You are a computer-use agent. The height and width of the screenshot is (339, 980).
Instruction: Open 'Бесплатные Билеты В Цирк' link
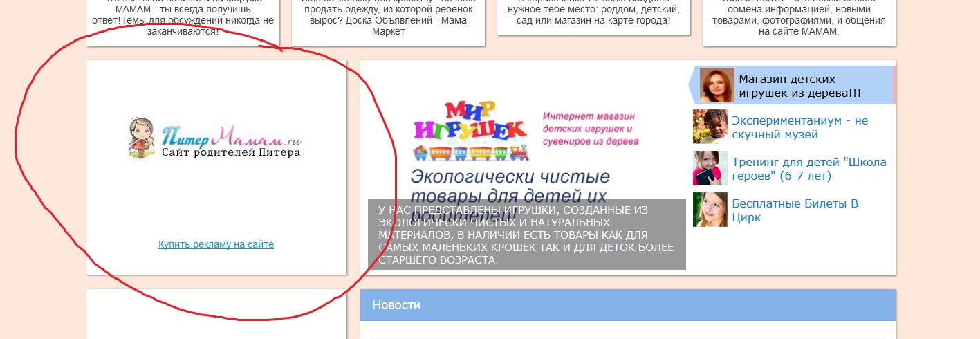pos(795,210)
